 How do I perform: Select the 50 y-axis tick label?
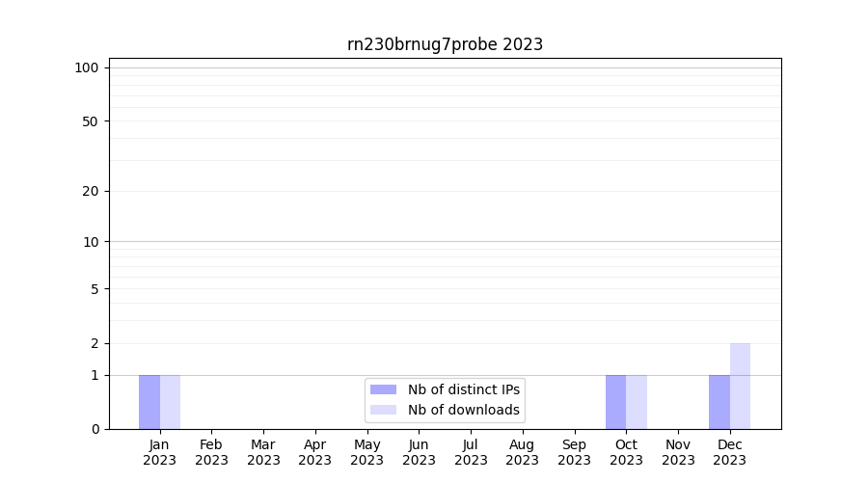[x=91, y=121]
